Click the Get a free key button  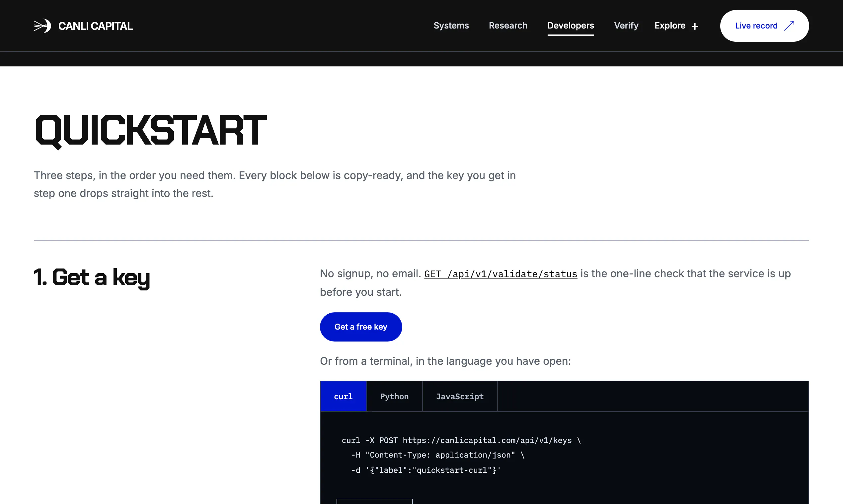coord(361,327)
